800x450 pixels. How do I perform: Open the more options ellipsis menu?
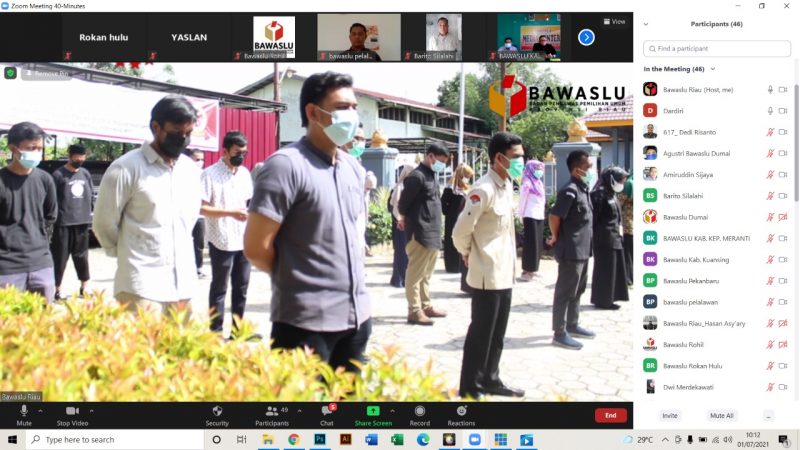768,415
